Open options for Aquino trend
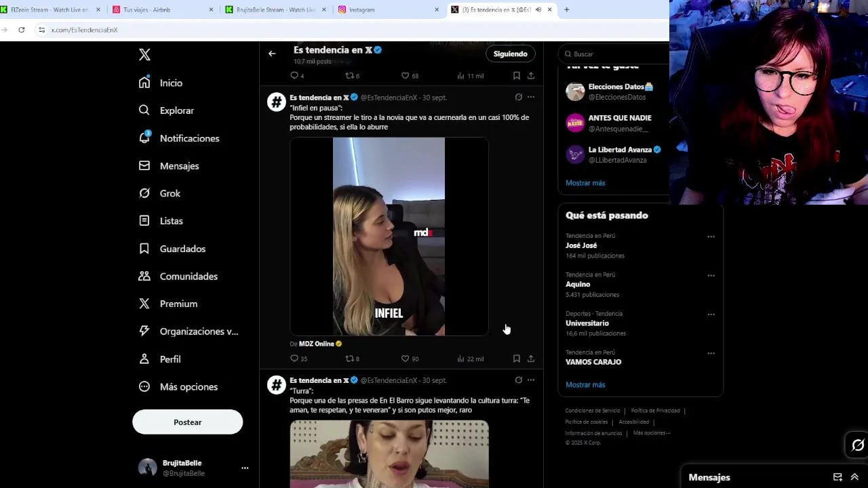The width and height of the screenshot is (868, 488). pyautogui.click(x=711, y=275)
